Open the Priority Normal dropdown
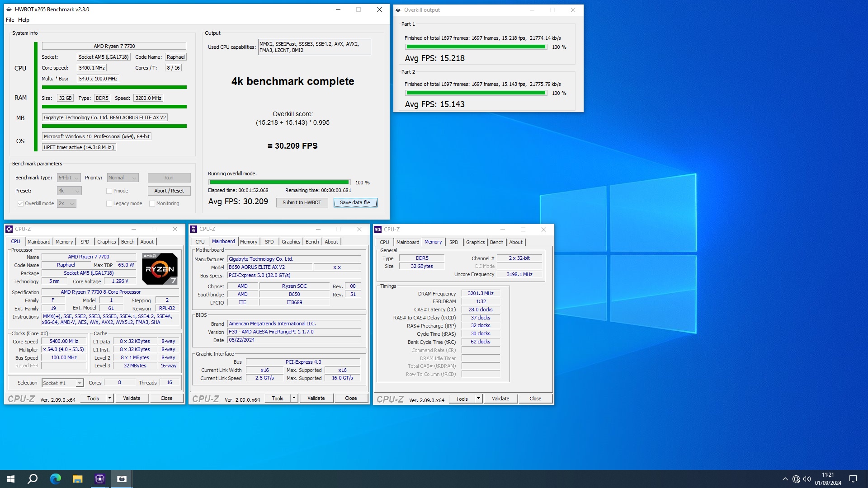Image resolution: width=868 pixels, height=488 pixels. [x=123, y=178]
